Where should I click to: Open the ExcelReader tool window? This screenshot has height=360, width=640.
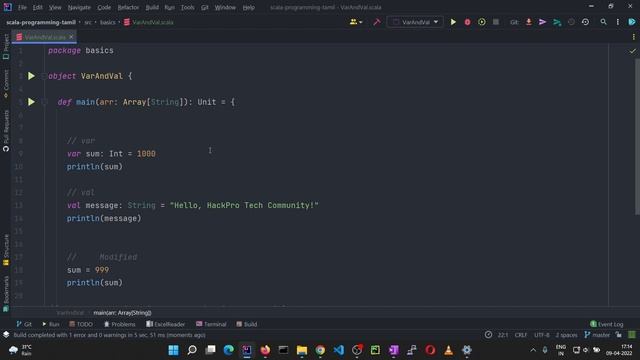click(x=165, y=324)
